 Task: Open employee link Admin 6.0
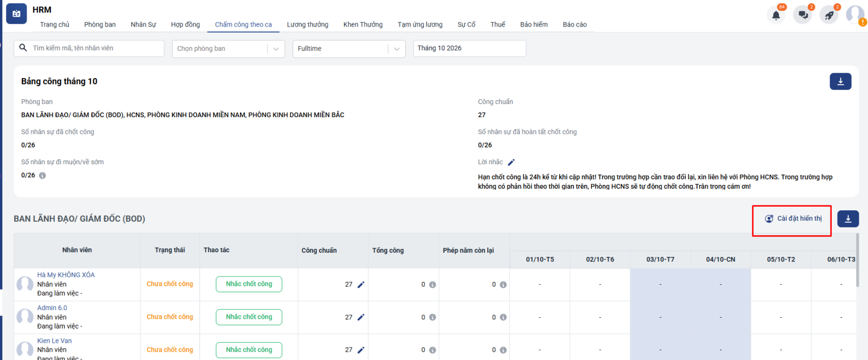tap(52, 308)
